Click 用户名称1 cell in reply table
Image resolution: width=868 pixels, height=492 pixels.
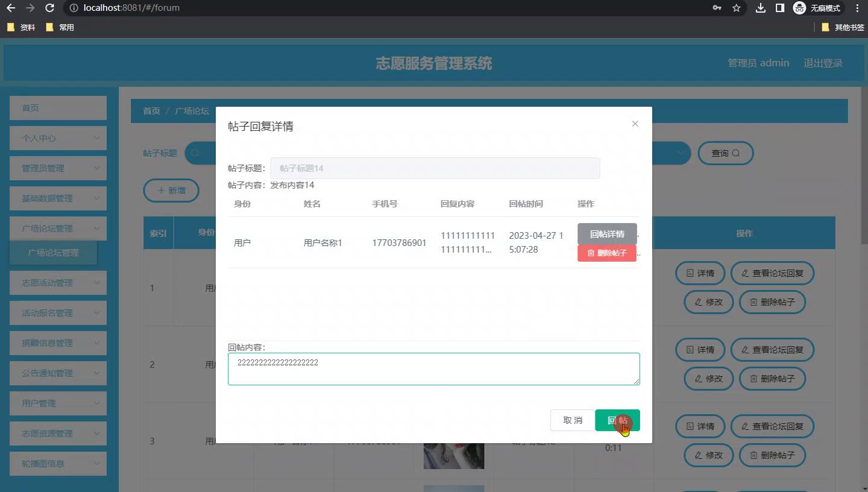point(322,243)
